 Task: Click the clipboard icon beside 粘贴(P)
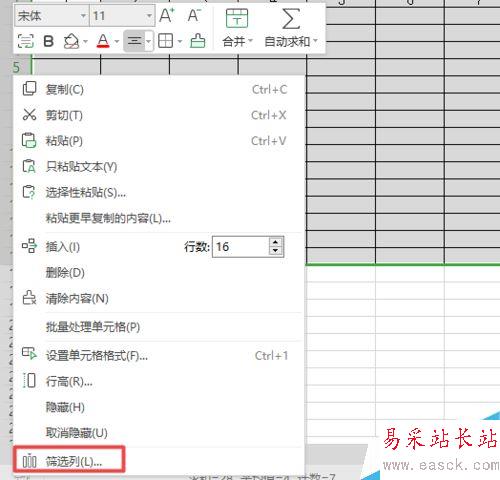click(29, 140)
